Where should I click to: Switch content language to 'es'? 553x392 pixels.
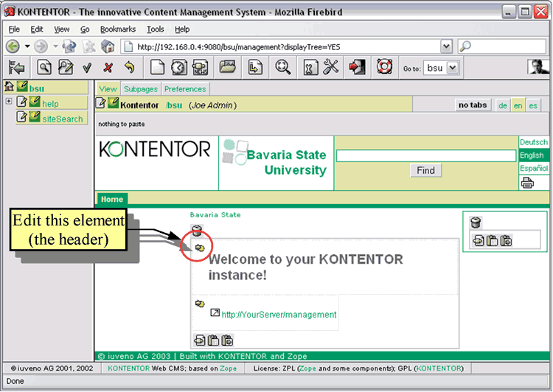click(533, 105)
